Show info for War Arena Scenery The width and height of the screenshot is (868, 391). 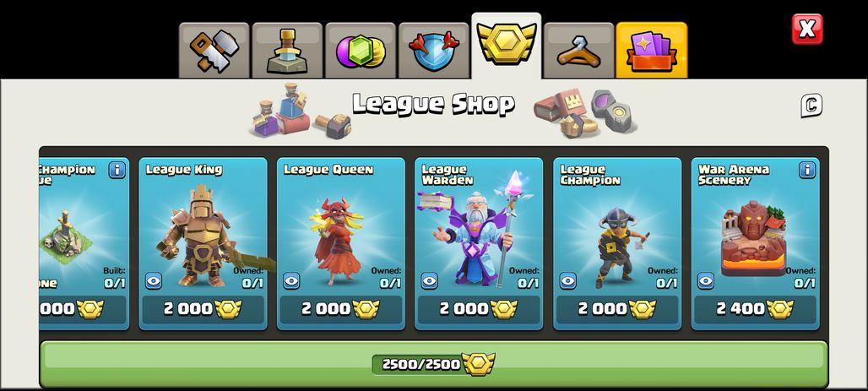pos(807,170)
